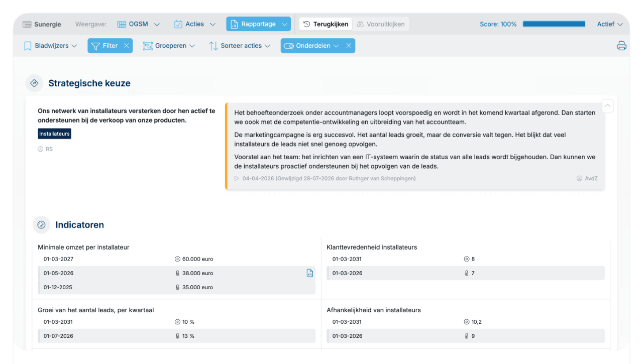Screen dimensions: 643x364
Task: Open the report document icon beside 38.000 euro
Action: [310, 273]
